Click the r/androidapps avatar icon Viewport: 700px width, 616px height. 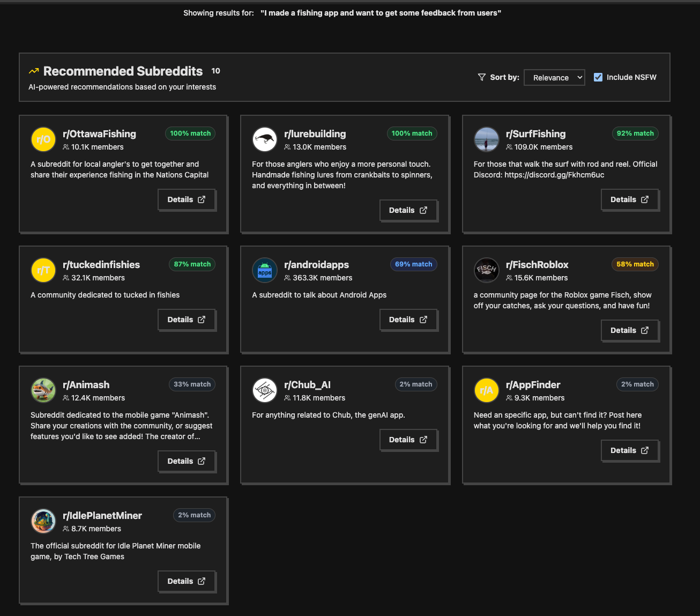pos(265,270)
